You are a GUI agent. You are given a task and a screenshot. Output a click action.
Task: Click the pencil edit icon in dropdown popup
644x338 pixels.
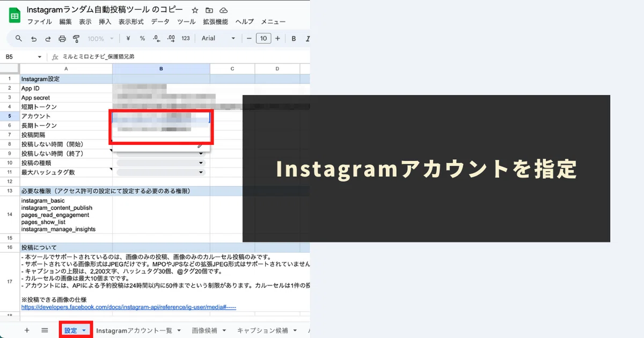(200, 145)
